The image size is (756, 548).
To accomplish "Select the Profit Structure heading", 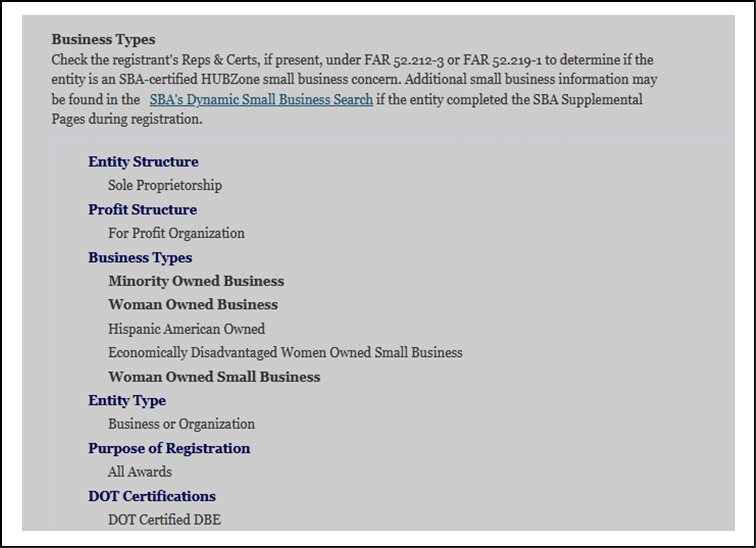I will click(x=142, y=209).
